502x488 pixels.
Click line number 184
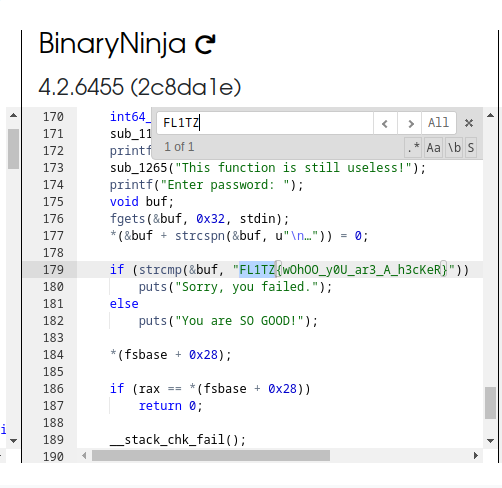tap(53, 355)
